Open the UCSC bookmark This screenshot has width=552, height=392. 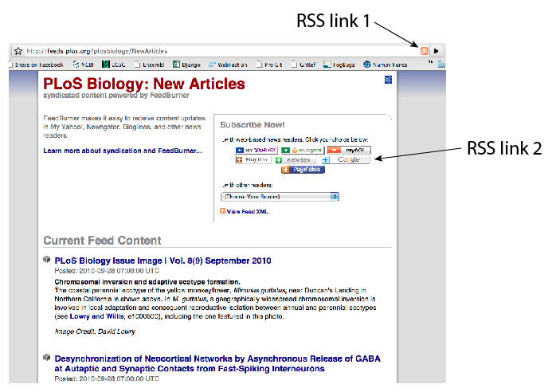(114, 65)
